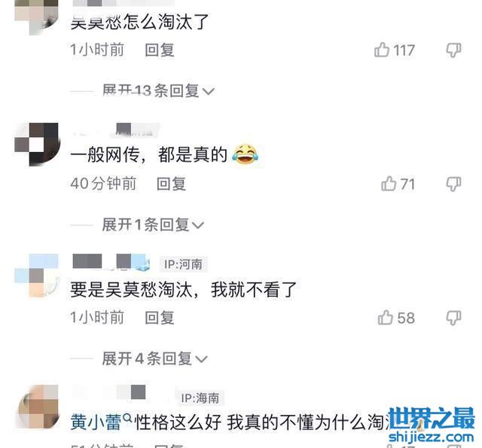Open the 黄小蕾 search link
Screen dimensions: 482x448
(x=96, y=422)
